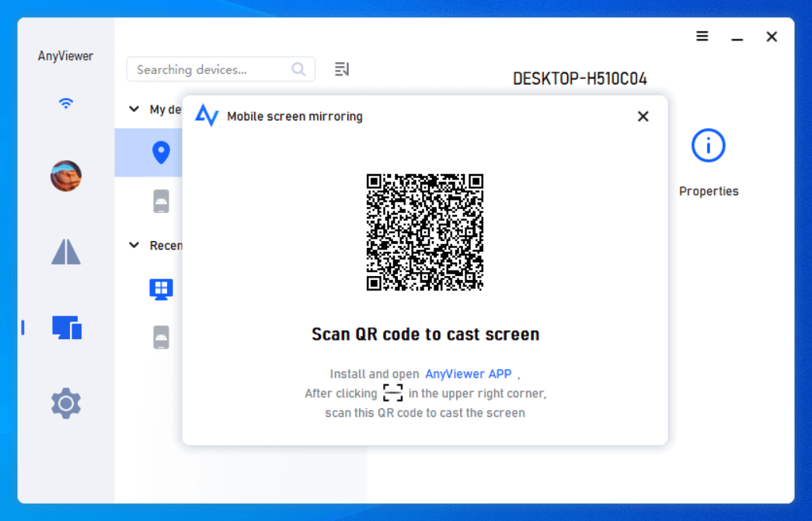Image resolution: width=812 pixels, height=521 pixels.
Task: Click the AnyViewer title text in sidebar
Action: click(x=65, y=55)
